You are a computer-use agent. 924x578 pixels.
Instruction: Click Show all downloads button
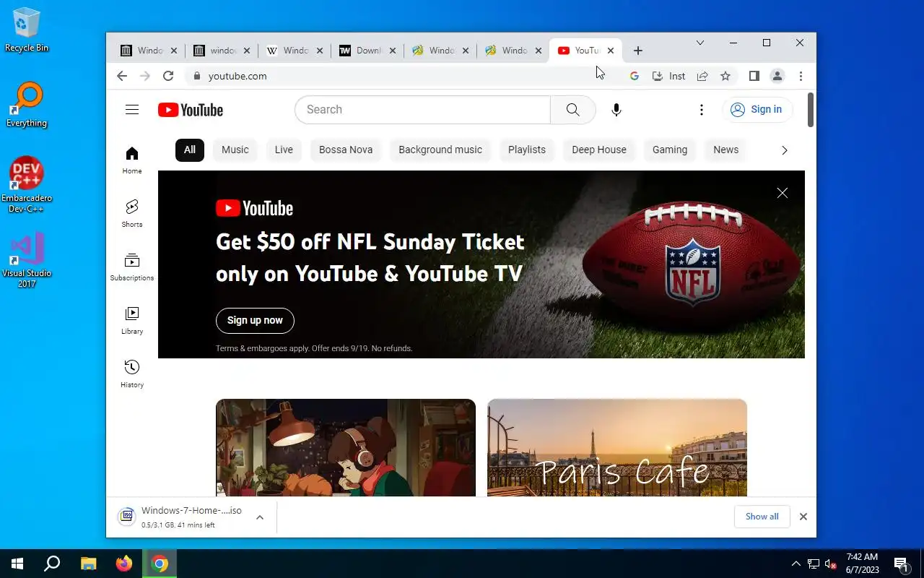[x=762, y=517]
